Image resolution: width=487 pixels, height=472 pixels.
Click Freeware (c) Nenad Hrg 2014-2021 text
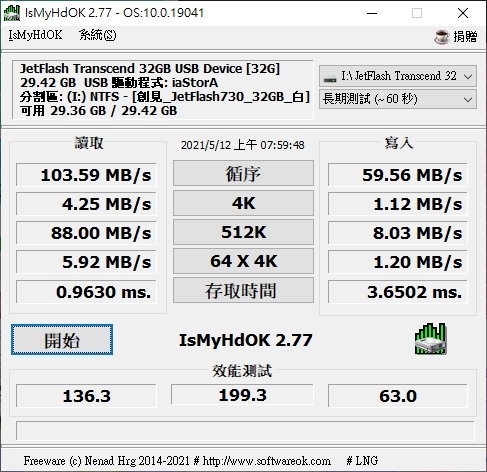pyautogui.click(x=107, y=461)
